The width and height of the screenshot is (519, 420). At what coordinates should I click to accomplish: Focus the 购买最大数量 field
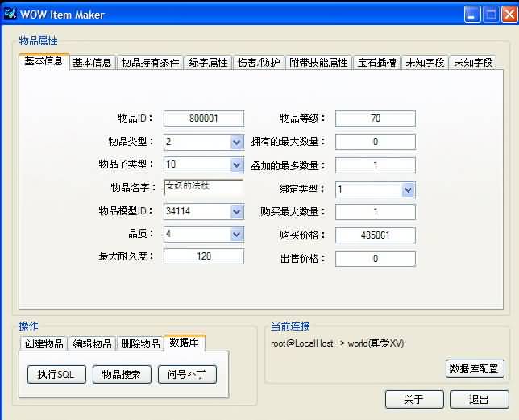(376, 212)
